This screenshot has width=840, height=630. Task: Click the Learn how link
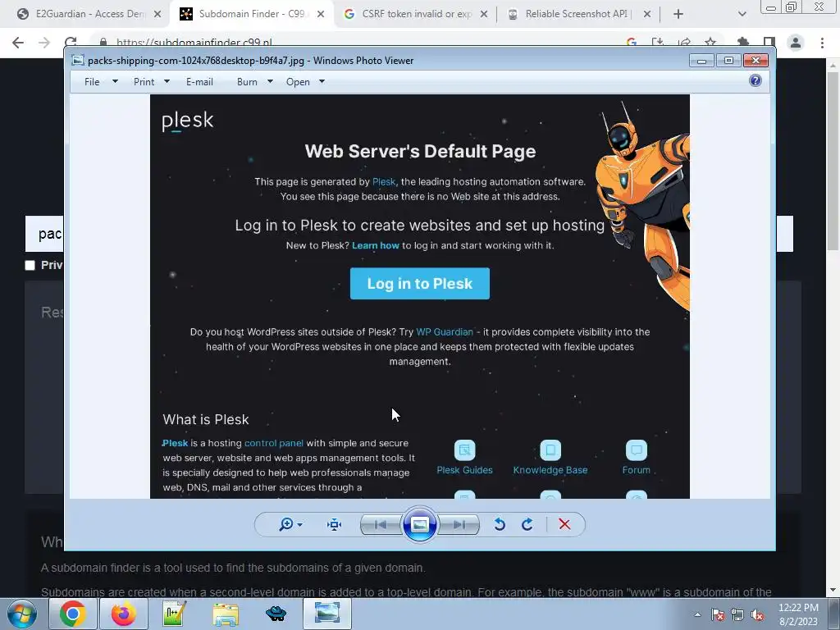(x=376, y=245)
